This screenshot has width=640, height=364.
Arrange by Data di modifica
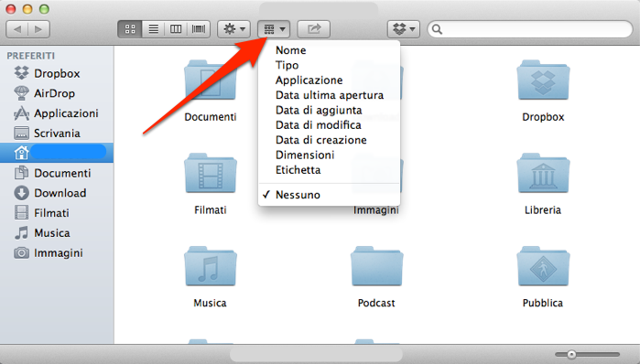click(x=329, y=124)
